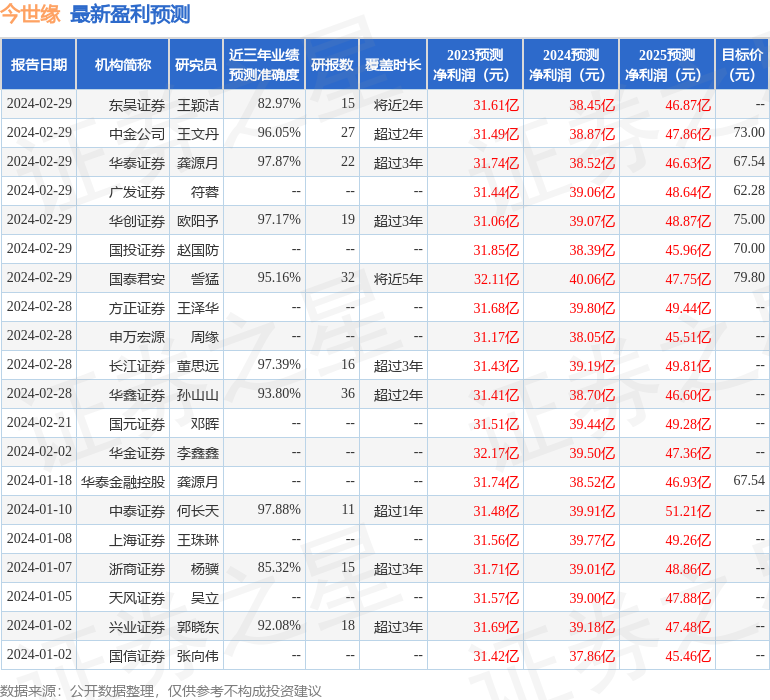The height and width of the screenshot is (700, 770).
Task: Click institution name 国元证券
Action: pos(137,424)
